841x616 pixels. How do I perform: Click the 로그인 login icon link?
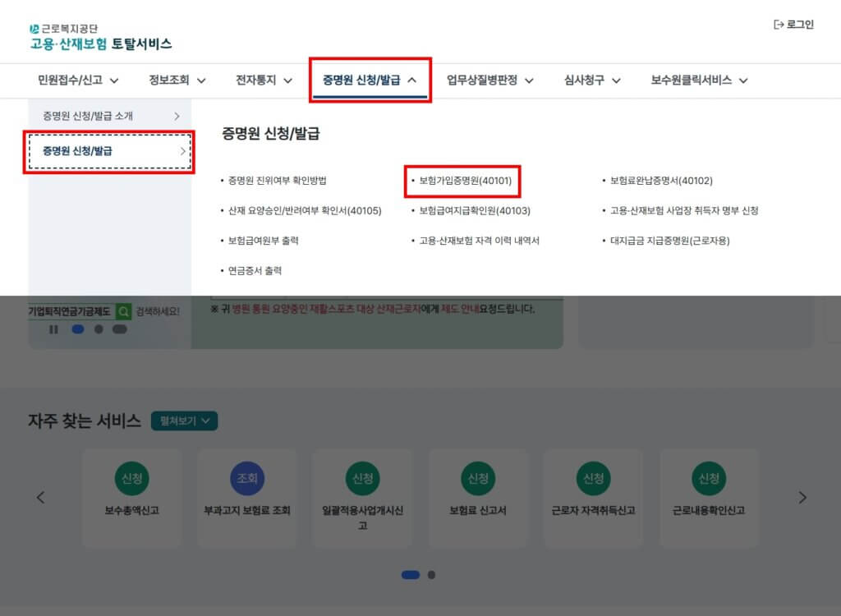point(793,25)
